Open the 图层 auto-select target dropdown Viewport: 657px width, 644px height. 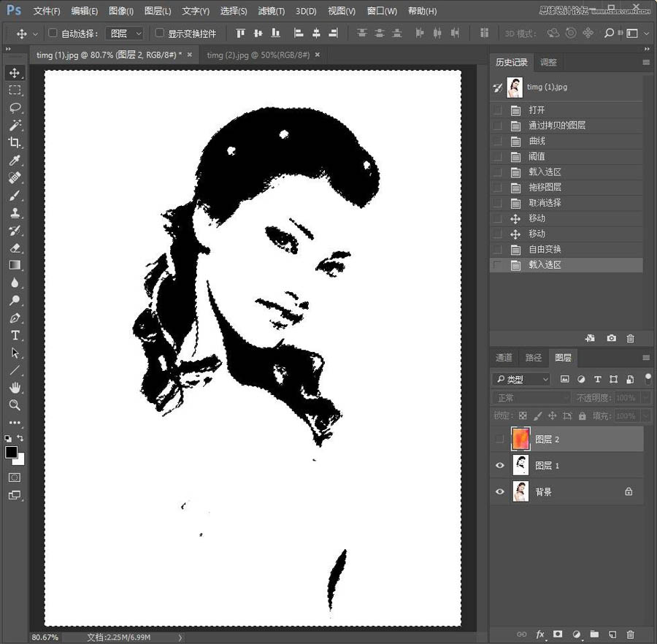125,34
